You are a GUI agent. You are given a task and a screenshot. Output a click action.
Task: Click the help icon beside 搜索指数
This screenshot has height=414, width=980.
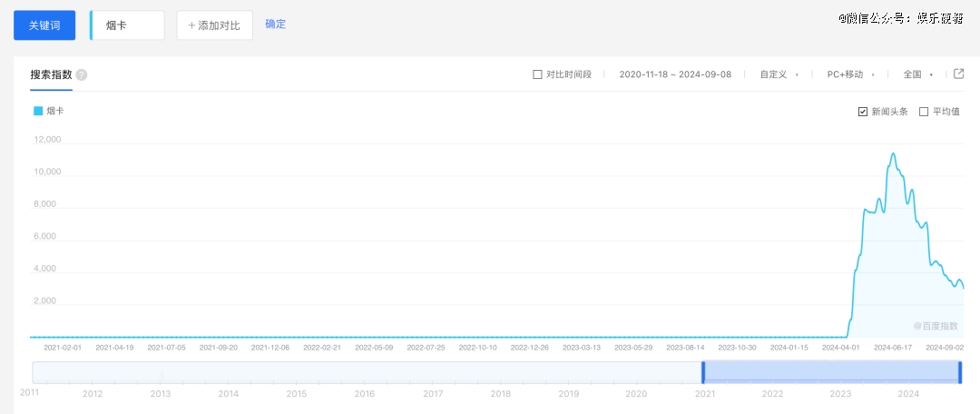82,74
